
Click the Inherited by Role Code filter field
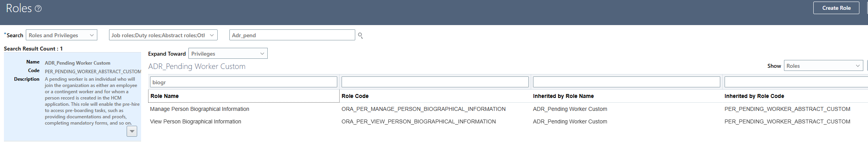[x=796, y=82]
